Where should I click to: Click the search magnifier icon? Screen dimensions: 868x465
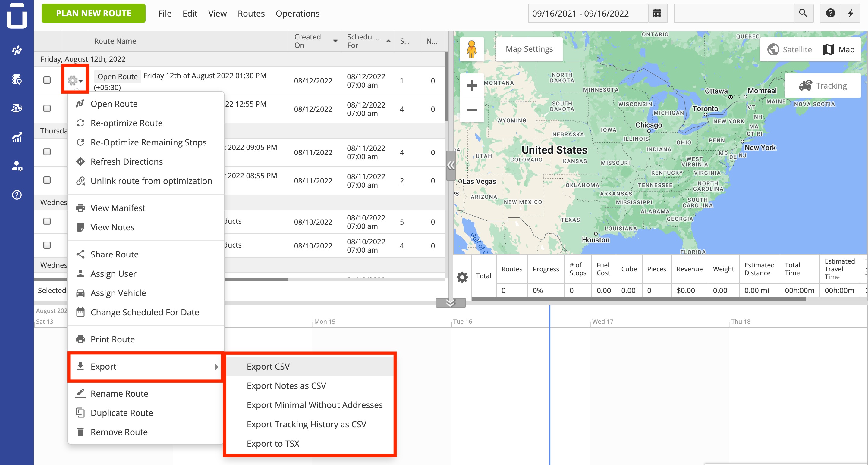coord(803,14)
